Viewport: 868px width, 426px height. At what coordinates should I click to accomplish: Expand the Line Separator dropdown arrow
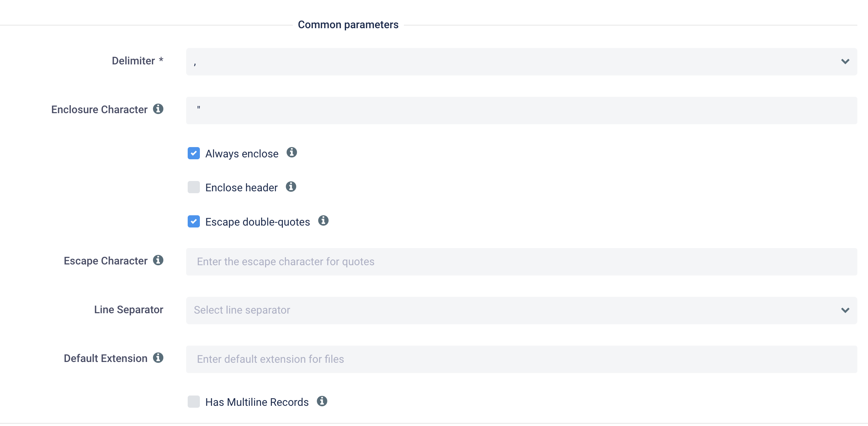(x=845, y=311)
